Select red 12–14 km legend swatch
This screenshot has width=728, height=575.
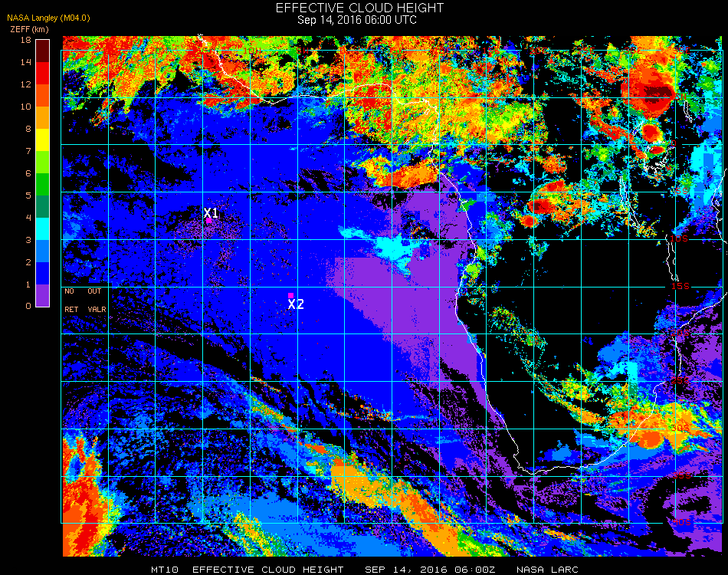pyautogui.click(x=42, y=74)
